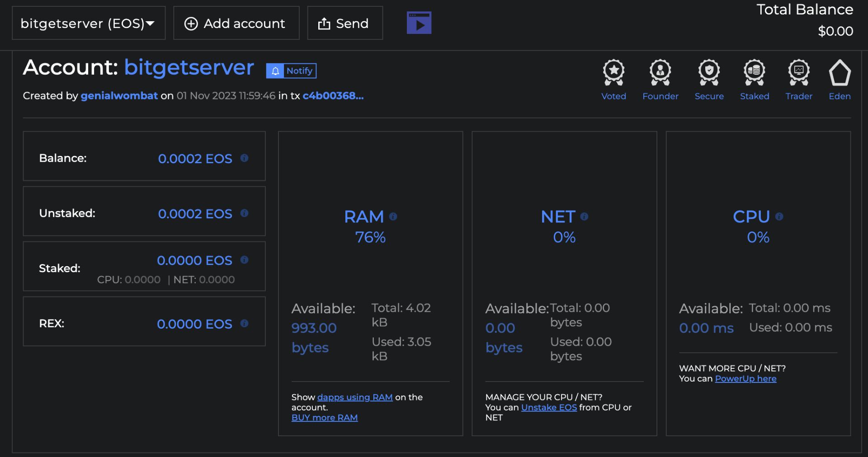868x457 pixels.
Task: Click the 'CPU: 0.0000' staked detail text
Action: point(129,280)
